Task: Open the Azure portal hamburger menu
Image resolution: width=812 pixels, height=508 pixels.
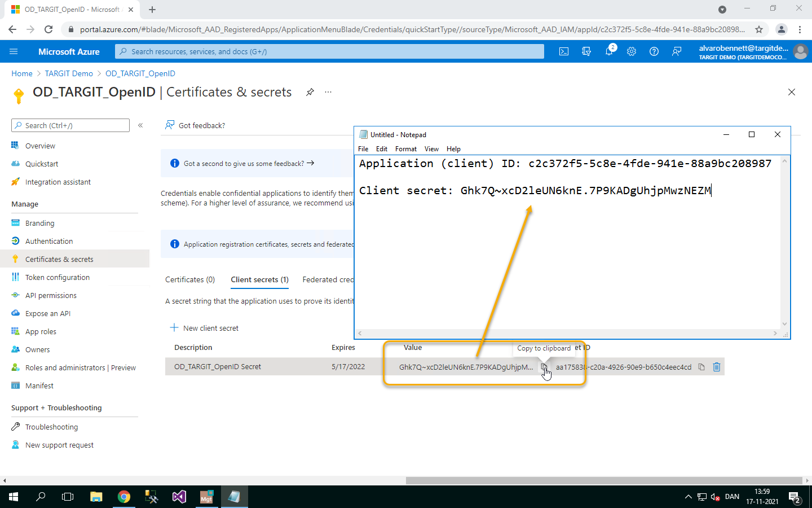Action: tap(14, 51)
